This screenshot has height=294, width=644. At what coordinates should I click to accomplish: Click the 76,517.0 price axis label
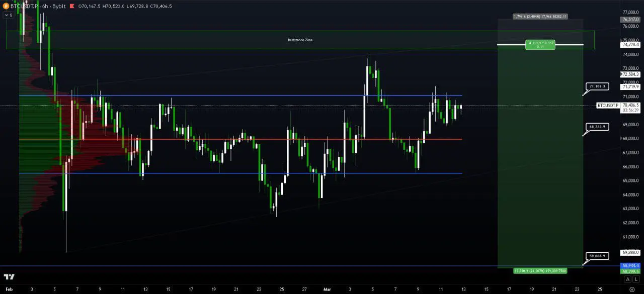[x=630, y=20]
